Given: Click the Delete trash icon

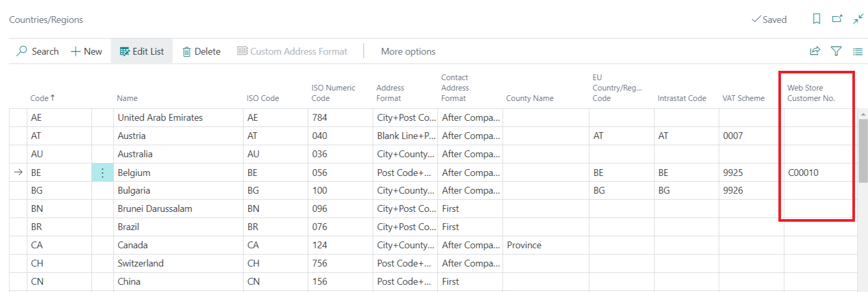Looking at the screenshot, I should [187, 52].
